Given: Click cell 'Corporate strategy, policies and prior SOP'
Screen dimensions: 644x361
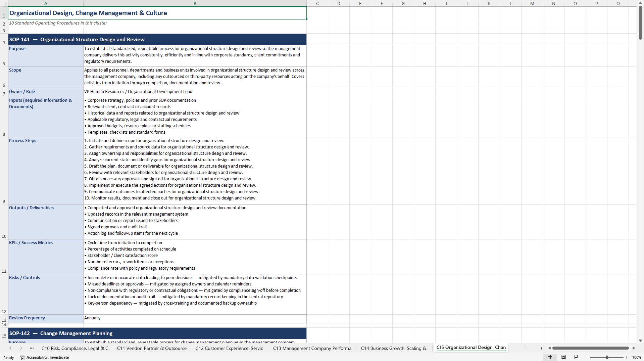Looking at the screenshot, I should 195,117.
